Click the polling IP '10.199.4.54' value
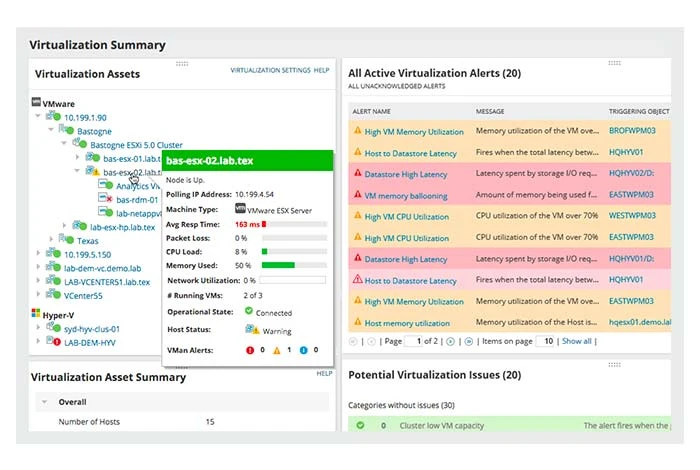The image size is (700, 470). 254,194
